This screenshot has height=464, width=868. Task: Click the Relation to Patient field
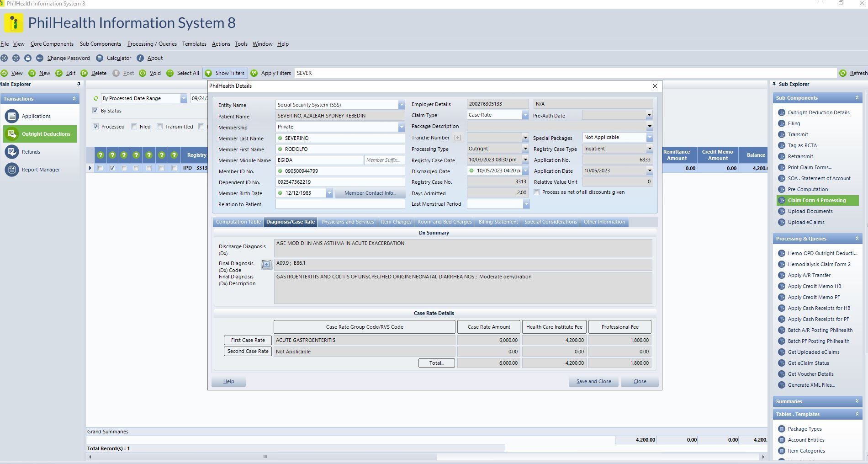(340, 204)
